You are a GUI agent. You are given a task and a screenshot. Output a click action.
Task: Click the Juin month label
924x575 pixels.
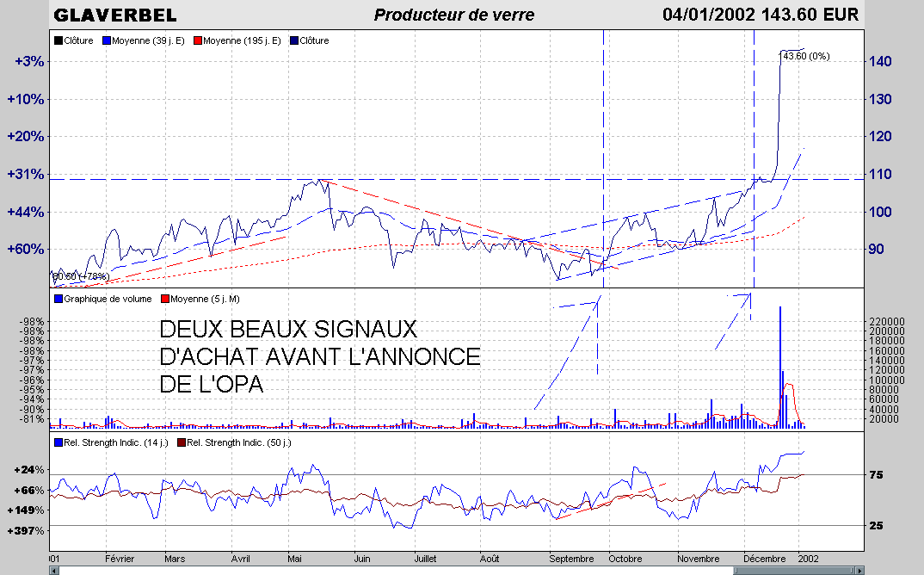click(x=362, y=559)
